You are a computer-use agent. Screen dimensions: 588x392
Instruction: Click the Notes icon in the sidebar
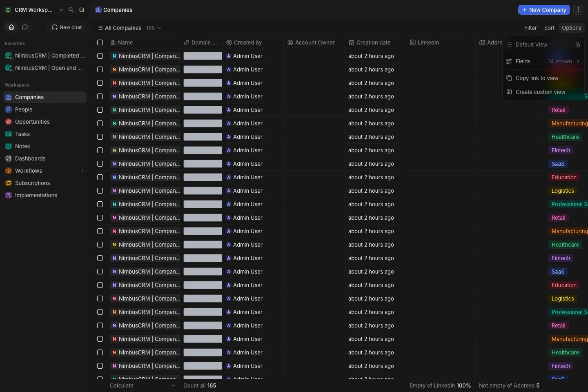[9, 146]
